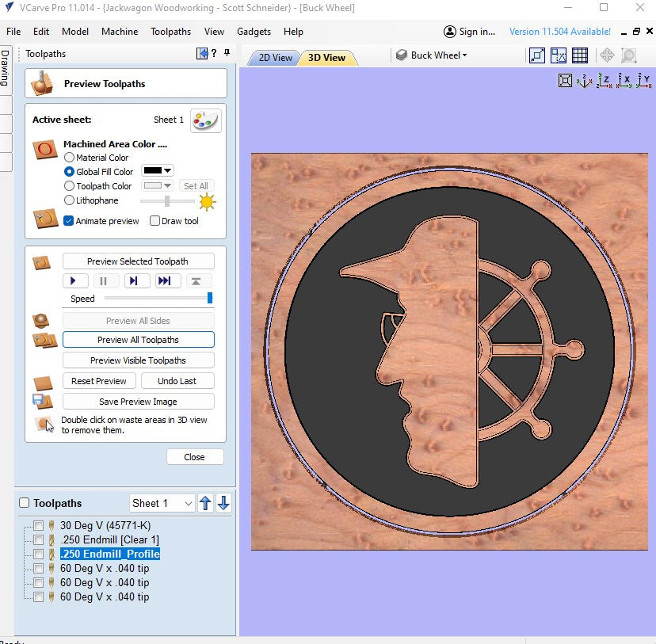Click the blue down arrow to move toolpath down
This screenshot has width=656, height=644.
point(223,503)
